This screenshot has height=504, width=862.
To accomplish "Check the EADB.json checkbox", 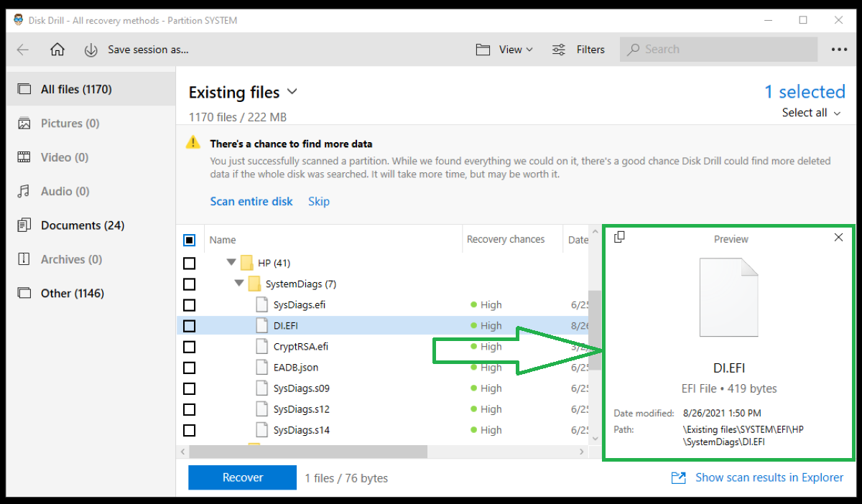I will coord(190,368).
